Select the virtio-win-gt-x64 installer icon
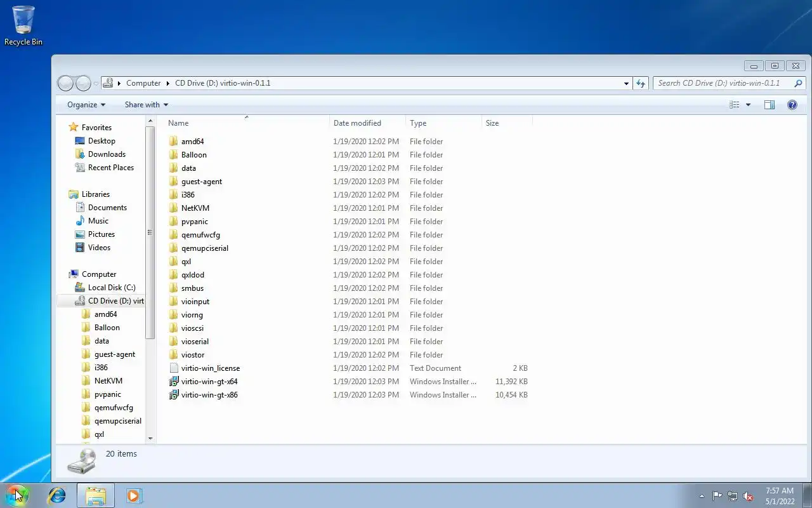The width and height of the screenshot is (812, 508). pyautogui.click(x=174, y=381)
